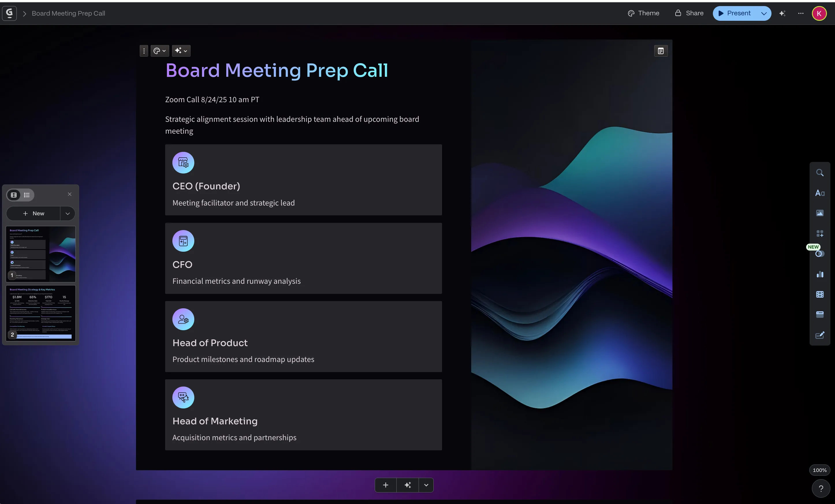Switch to filmstrip thumbnail view
Viewport: 835px width, 504px height.
14,195
